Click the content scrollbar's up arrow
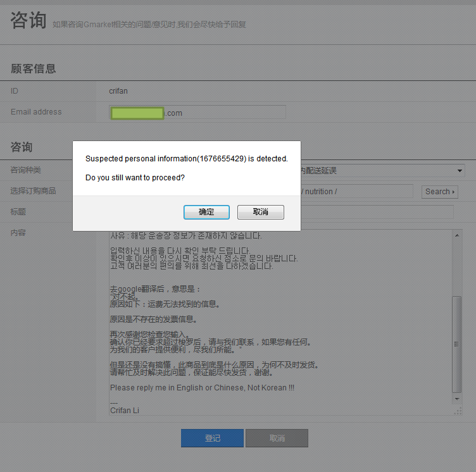 [x=458, y=235]
